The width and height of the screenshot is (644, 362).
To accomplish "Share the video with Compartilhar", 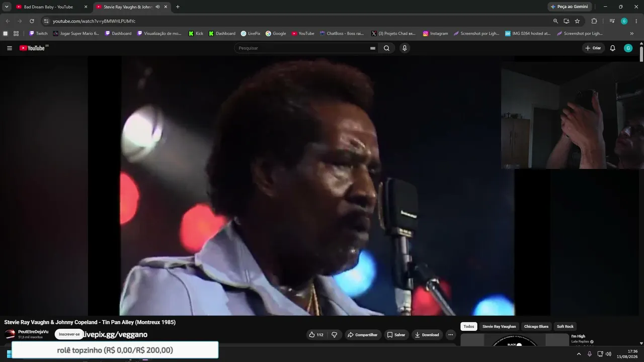I will (x=362, y=335).
